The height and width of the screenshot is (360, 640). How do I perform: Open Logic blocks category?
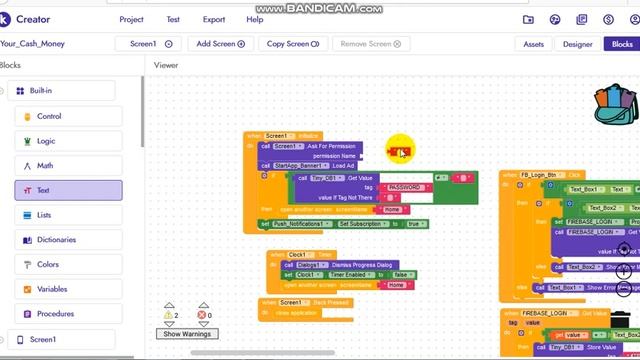click(x=68, y=141)
